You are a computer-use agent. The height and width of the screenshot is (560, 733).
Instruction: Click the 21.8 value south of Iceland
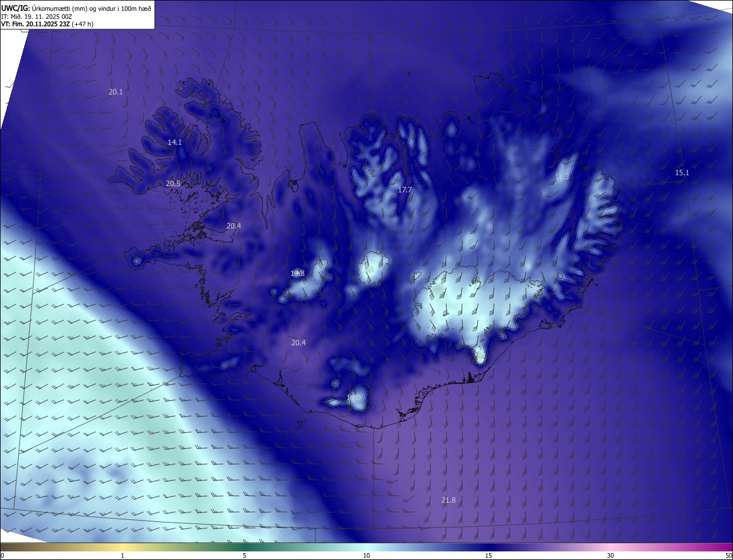pos(448,500)
